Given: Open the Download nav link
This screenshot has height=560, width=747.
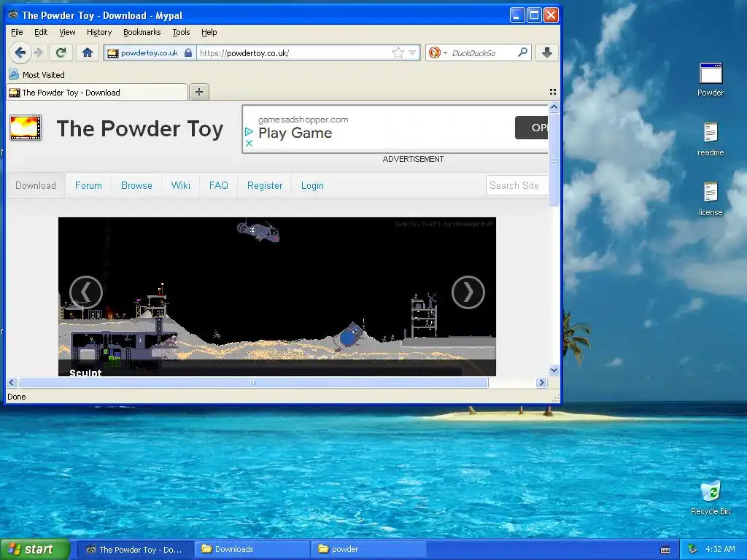Looking at the screenshot, I should [x=36, y=185].
